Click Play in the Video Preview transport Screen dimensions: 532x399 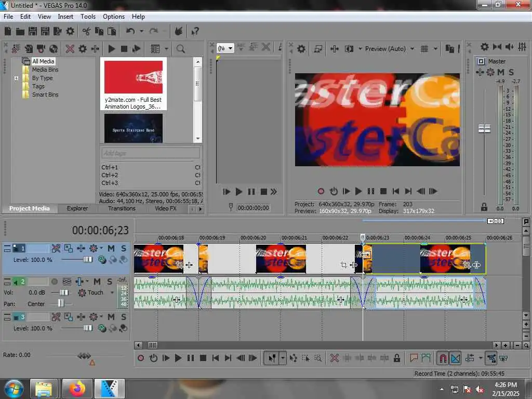pos(358,191)
